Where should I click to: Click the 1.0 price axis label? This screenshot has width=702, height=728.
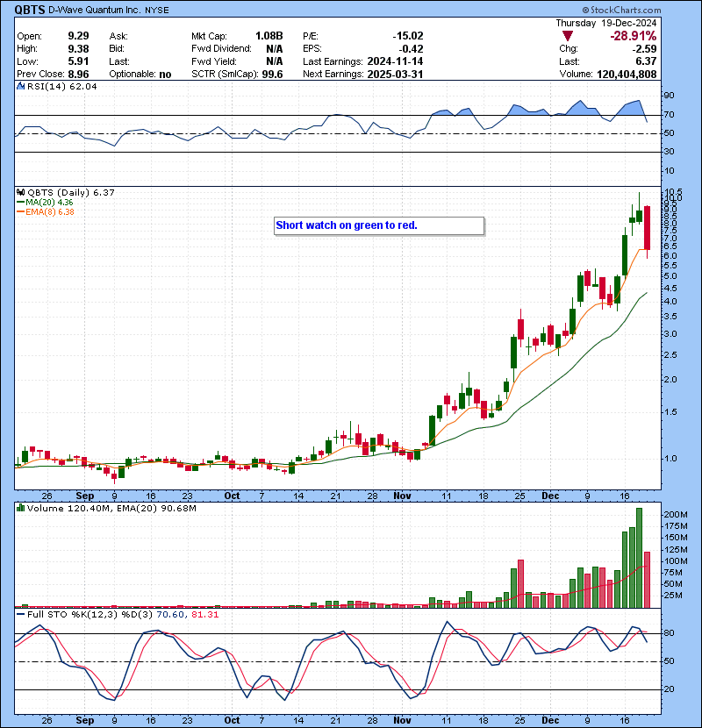[x=670, y=458]
